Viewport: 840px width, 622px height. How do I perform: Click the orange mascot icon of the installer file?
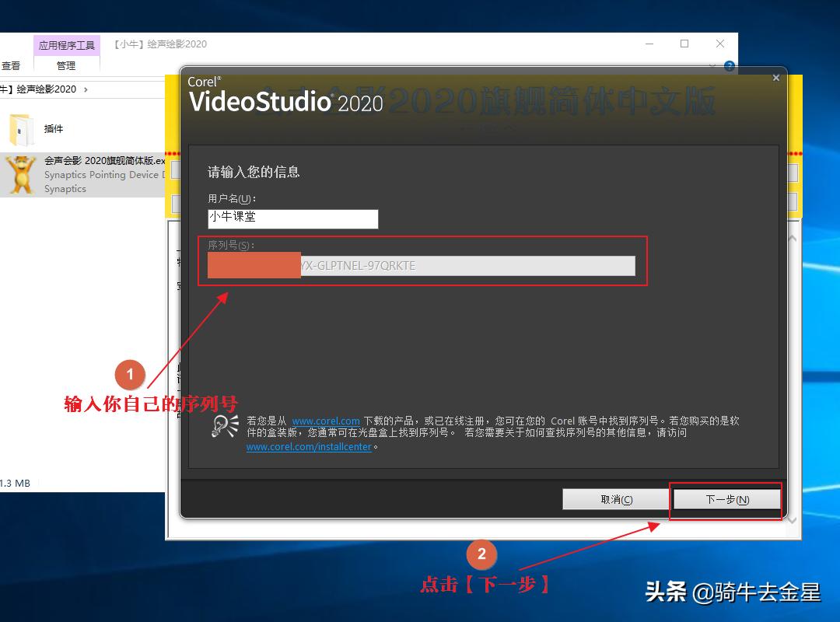[x=19, y=174]
